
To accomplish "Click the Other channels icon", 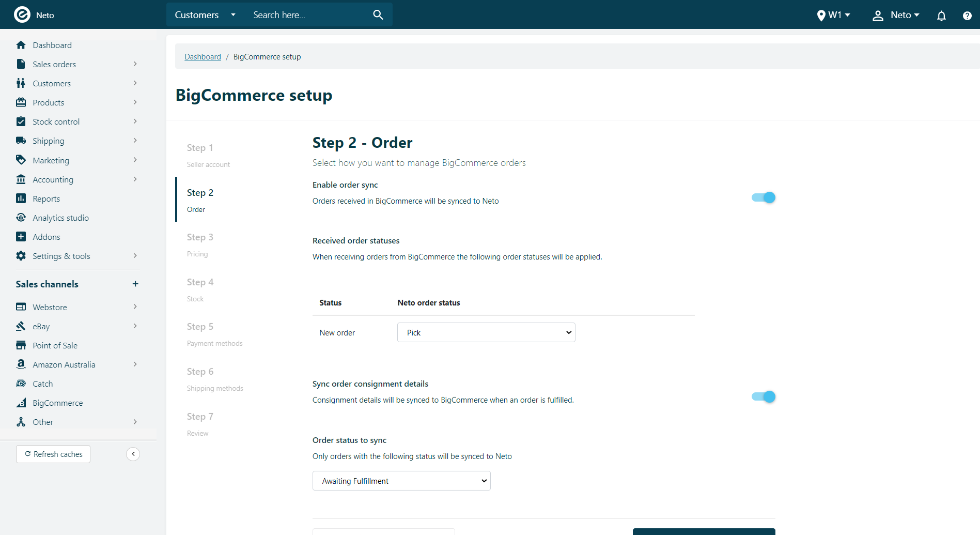I will pyautogui.click(x=21, y=422).
